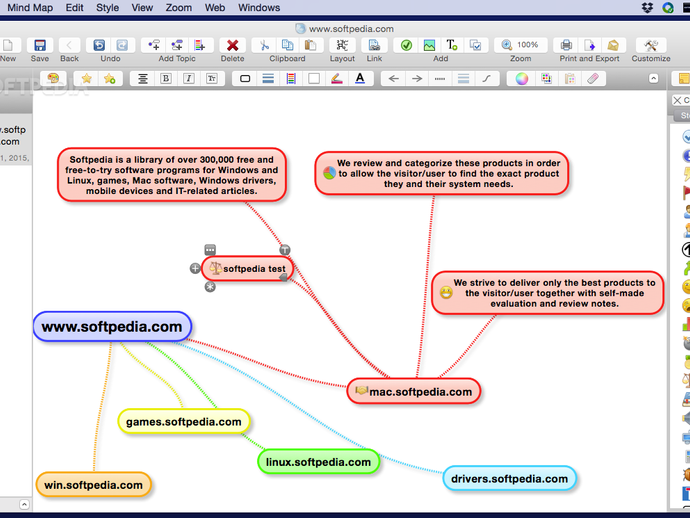Click the color wheel icon
The height and width of the screenshot is (518, 690).
pos(521,78)
